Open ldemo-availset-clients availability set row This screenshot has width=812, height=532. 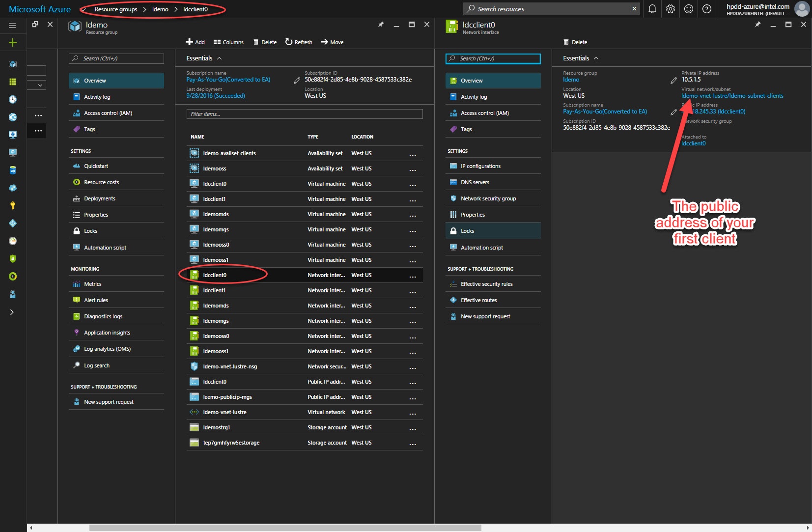[x=305, y=153]
